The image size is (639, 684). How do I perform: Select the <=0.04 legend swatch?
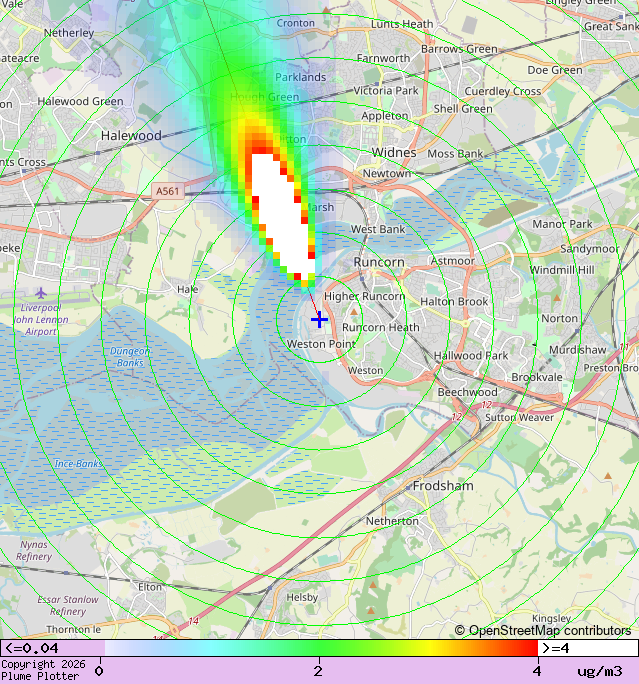[52, 648]
